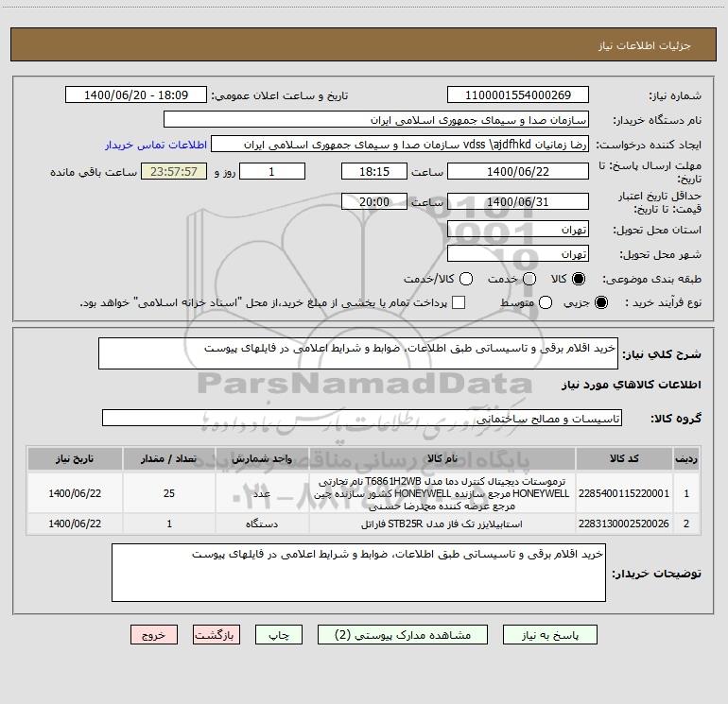Click the نام کالا column header
The height and width of the screenshot is (704, 728).
coord(442,458)
